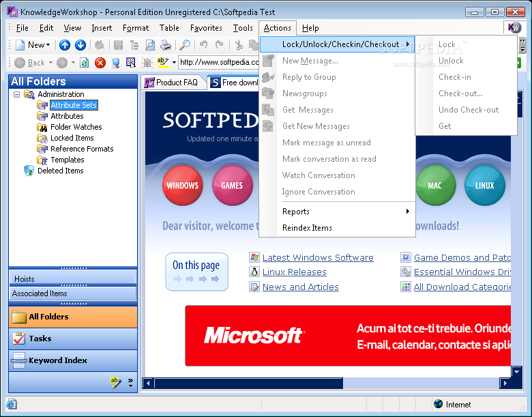Click the Back button
The height and width of the screenshot is (417, 532).
point(30,63)
